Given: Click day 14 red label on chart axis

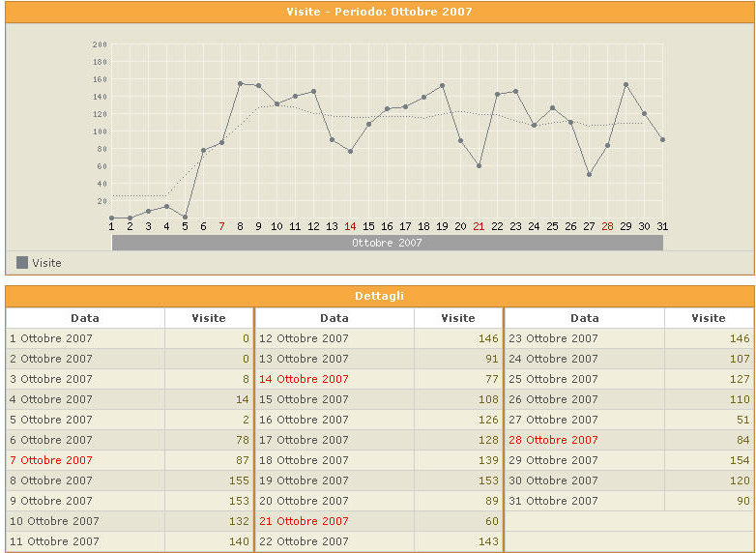Looking at the screenshot, I should coord(350,226).
